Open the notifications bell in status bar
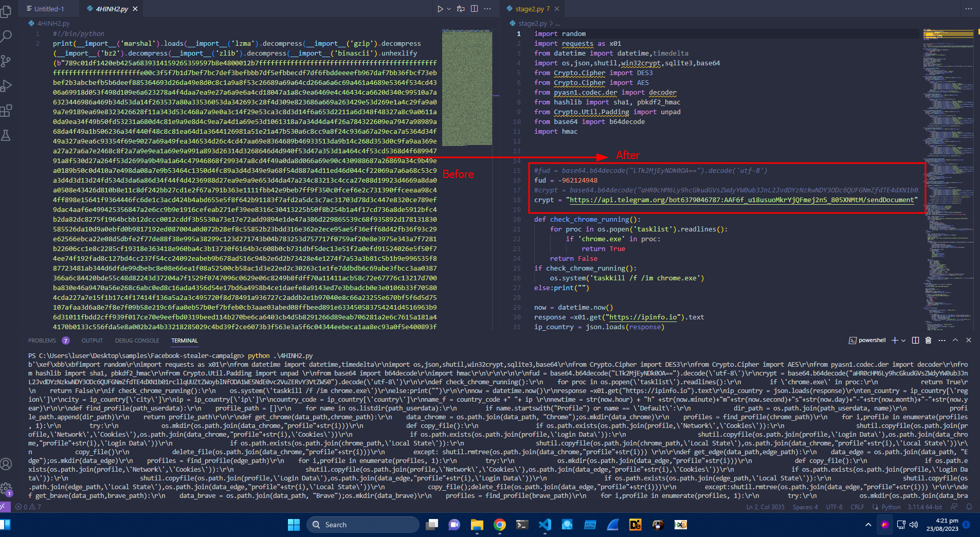Screen dimensions: 980x537 [x=969, y=507]
